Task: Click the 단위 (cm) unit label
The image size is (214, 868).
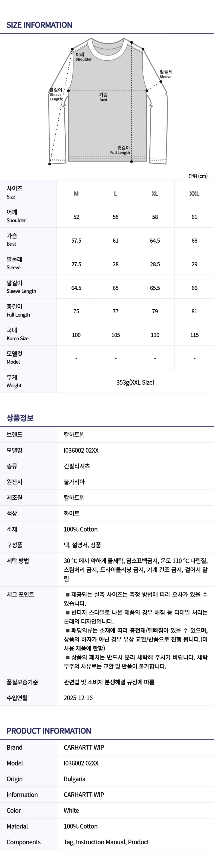Action: pos(198,176)
